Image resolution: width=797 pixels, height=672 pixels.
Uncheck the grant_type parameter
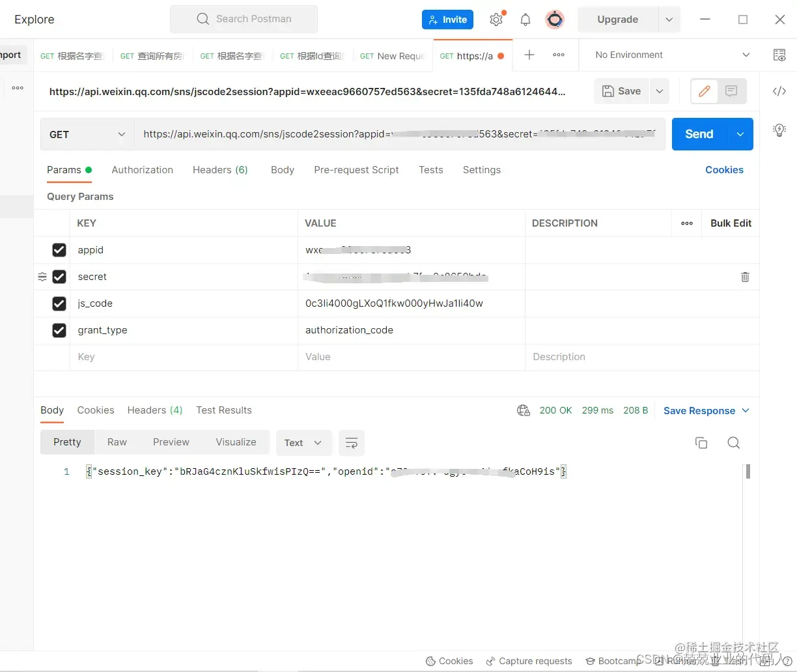pos(59,330)
